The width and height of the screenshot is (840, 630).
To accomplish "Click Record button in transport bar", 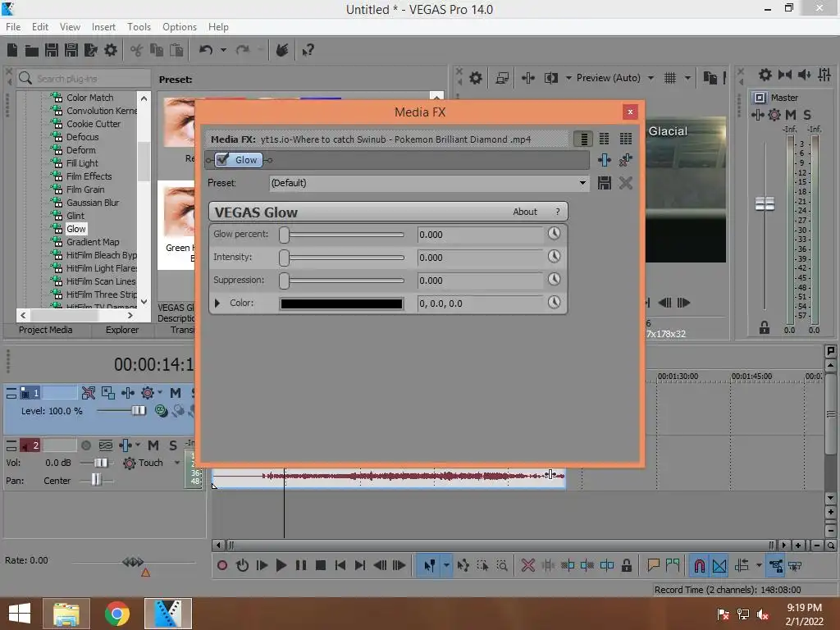I will (222, 565).
